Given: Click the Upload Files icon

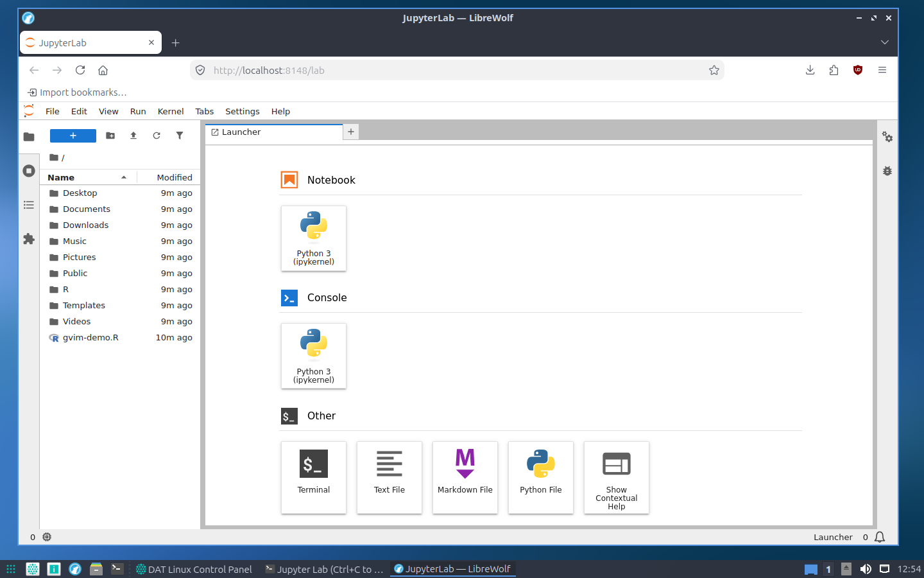Looking at the screenshot, I should coord(133,136).
